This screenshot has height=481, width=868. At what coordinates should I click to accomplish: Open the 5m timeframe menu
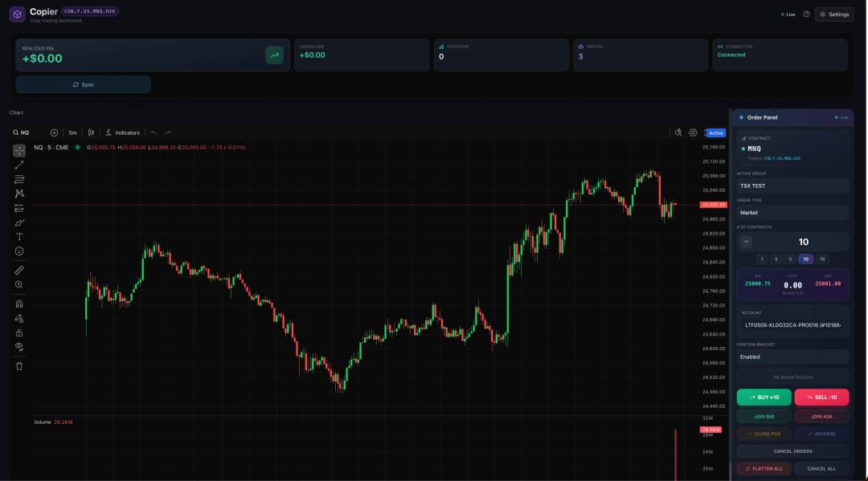tap(72, 132)
